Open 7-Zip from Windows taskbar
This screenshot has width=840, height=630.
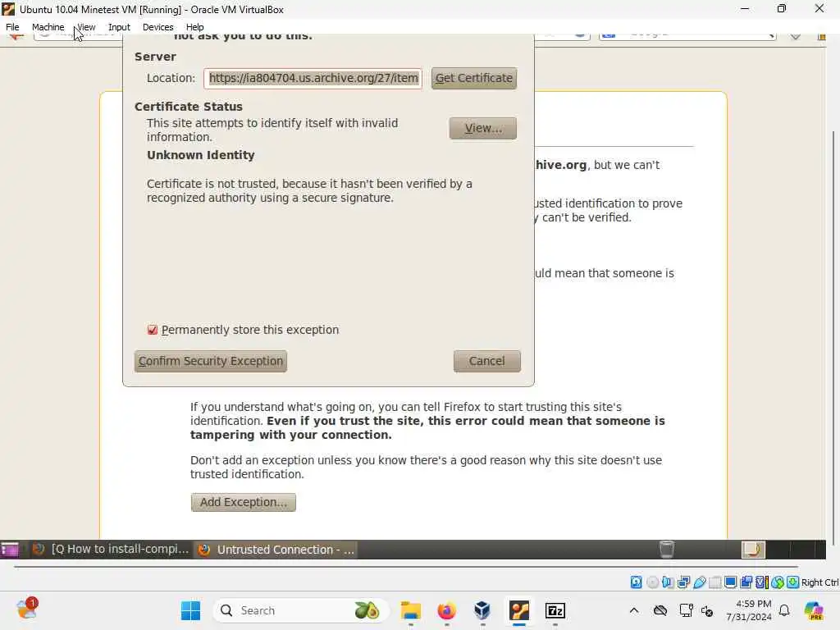coord(555,610)
